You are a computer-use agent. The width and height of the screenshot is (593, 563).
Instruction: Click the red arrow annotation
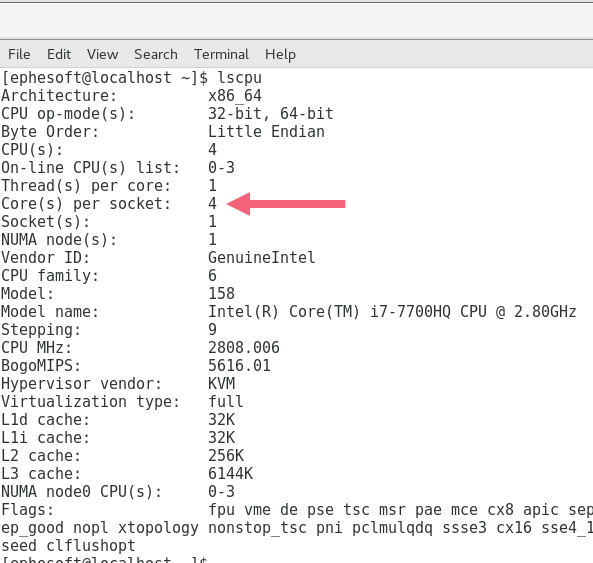coord(286,204)
